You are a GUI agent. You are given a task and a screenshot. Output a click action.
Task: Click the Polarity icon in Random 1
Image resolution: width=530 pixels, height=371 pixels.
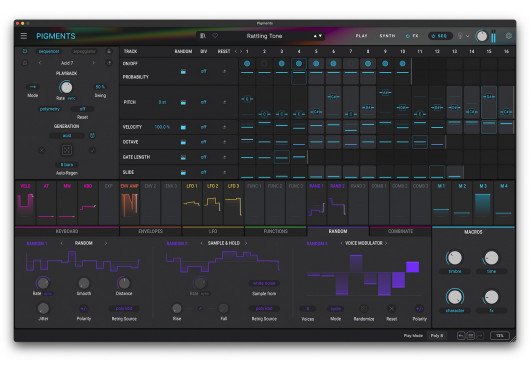[x=83, y=308]
